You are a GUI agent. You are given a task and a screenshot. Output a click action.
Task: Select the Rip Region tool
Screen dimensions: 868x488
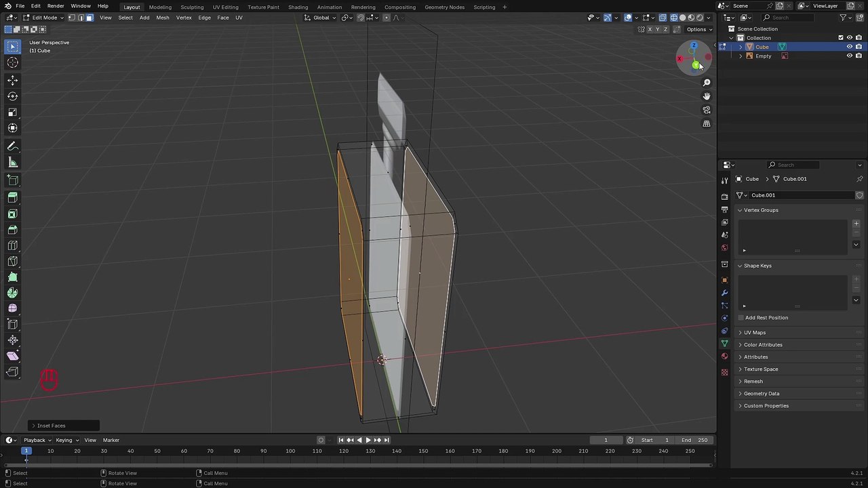point(12,371)
